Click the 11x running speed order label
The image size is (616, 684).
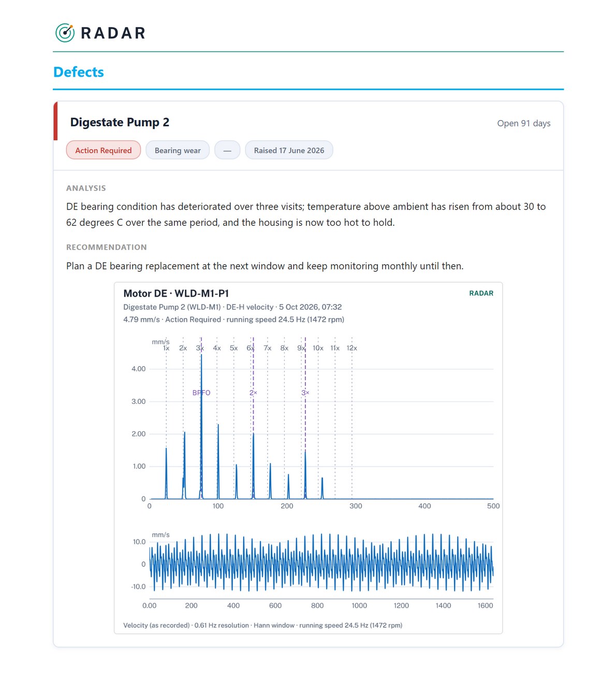(335, 348)
